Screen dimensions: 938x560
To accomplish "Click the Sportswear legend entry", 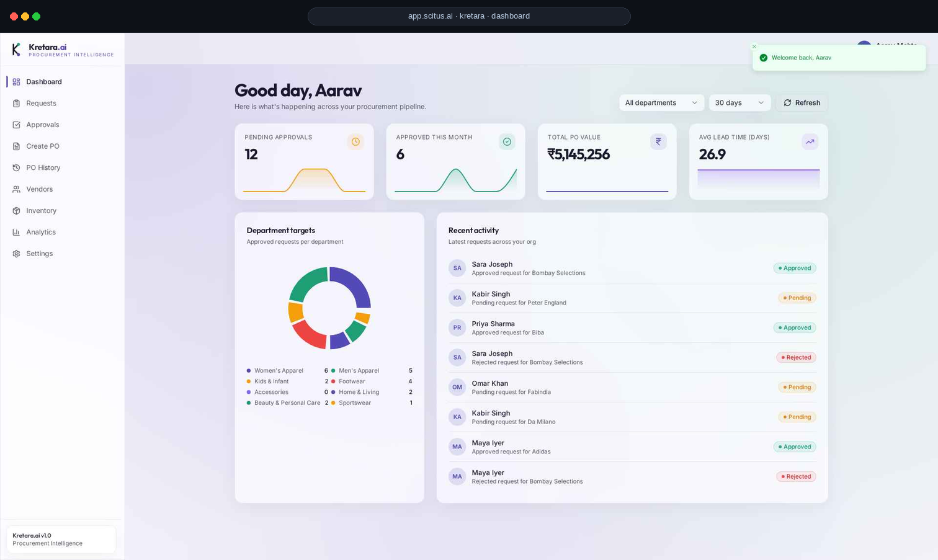I will pos(372,403).
